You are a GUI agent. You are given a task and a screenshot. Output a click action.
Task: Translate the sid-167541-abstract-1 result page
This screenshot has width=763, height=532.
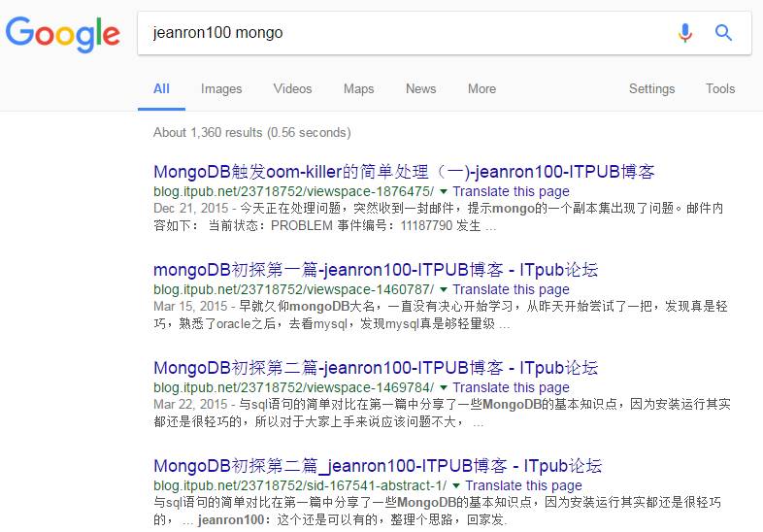click(x=523, y=485)
